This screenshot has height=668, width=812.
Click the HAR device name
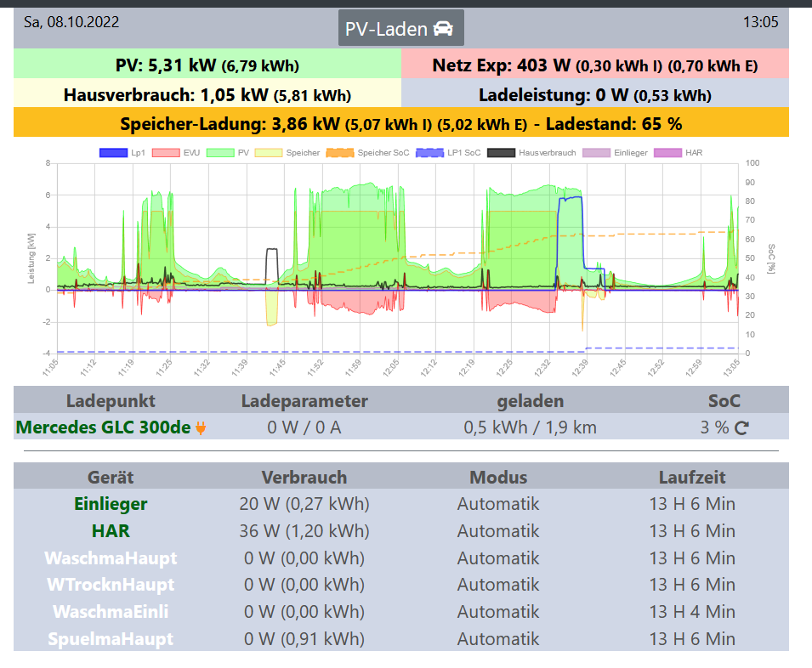coord(111,531)
